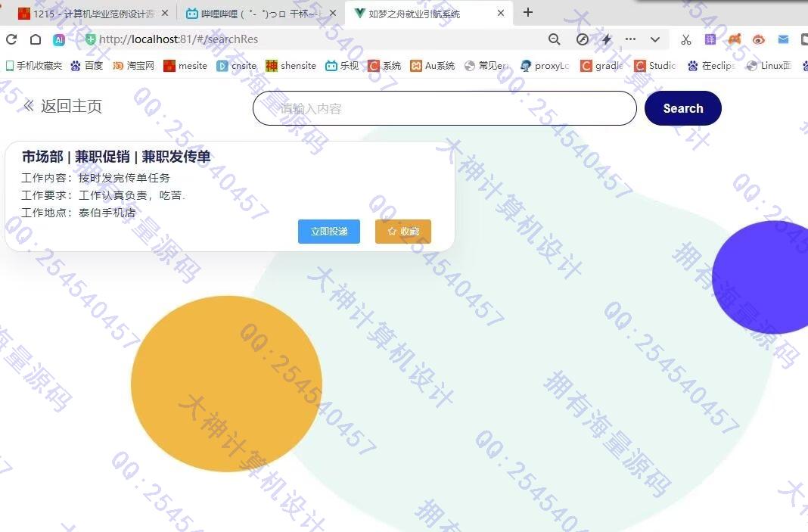Select the 工作要求 line text
Screen dimensions: 808x532
pyautogui.click(x=103, y=195)
